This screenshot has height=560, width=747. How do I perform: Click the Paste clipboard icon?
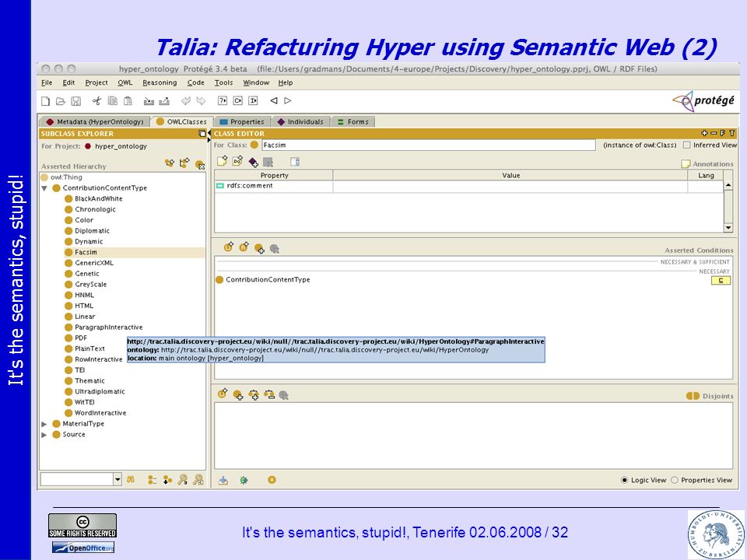pyautogui.click(x=128, y=101)
